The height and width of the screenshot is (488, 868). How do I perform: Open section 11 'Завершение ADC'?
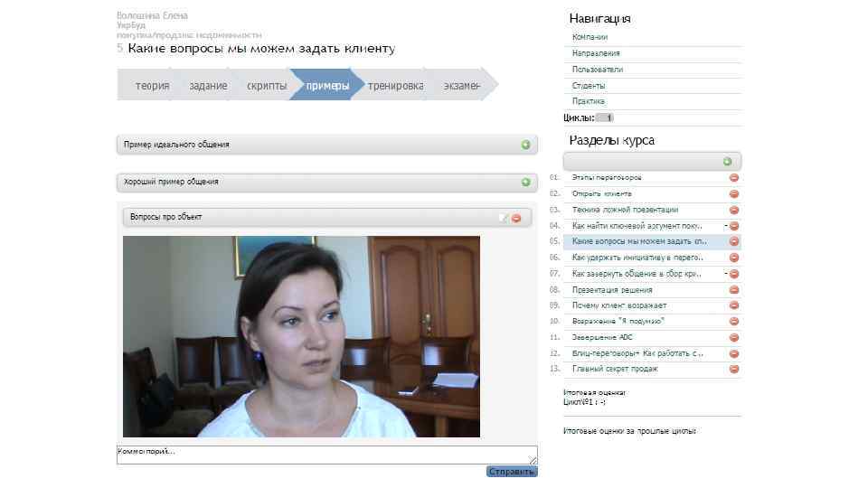602,337
